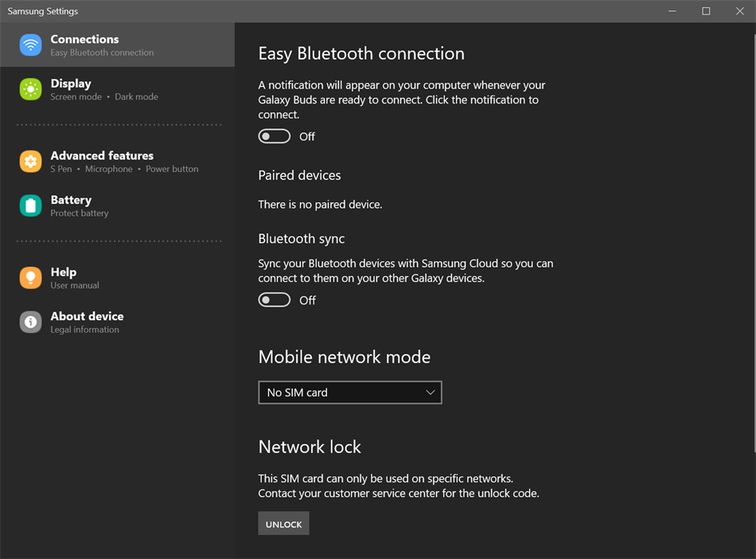756x559 pixels.
Task: Click the Paired devices section heading
Action: tap(299, 175)
